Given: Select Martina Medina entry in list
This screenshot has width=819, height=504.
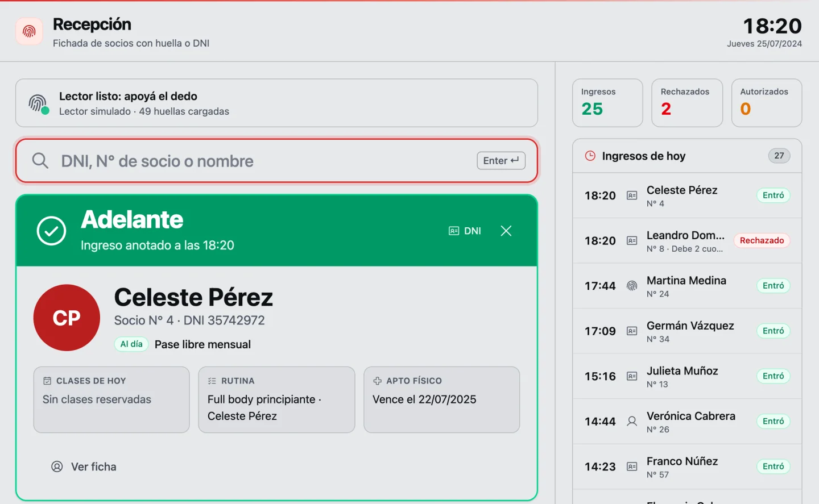Looking at the screenshot, I should (x=687, y=286).
